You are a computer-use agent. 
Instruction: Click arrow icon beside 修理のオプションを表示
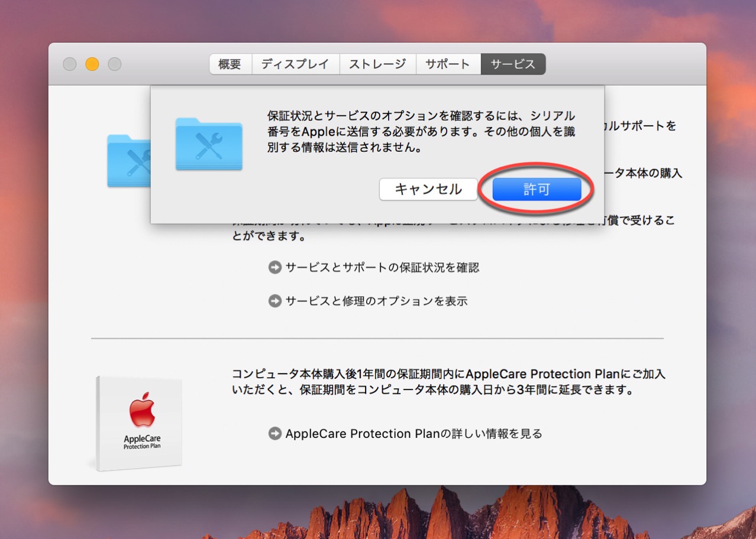(x=274, y=301)
